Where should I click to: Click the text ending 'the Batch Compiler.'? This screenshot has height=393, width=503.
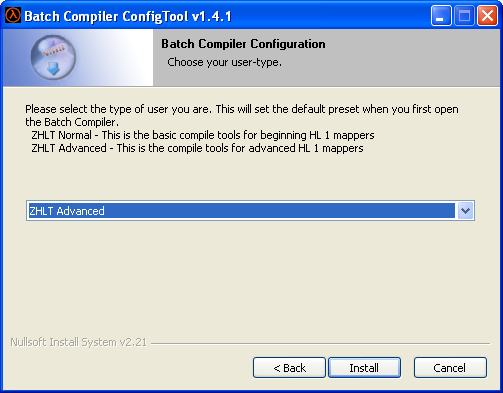point(72,122)
